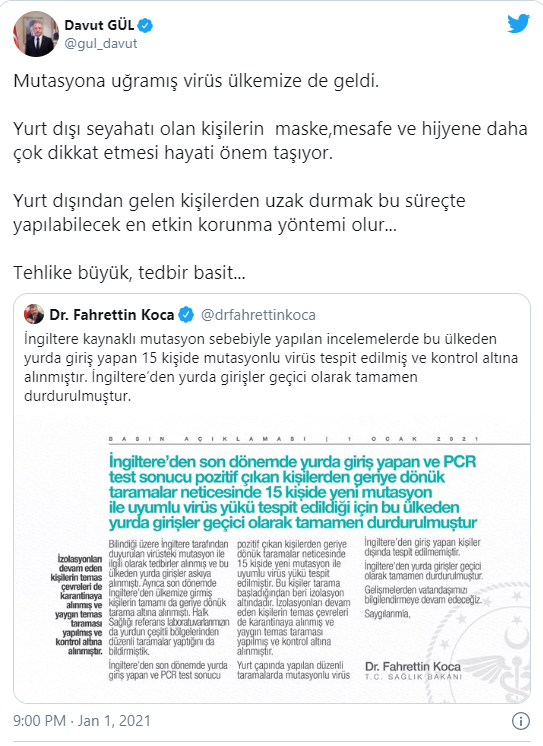Open the 9:00 PM · Jan 1, 2021 timestamp
543x746 pixels.
tap(82, 721)
